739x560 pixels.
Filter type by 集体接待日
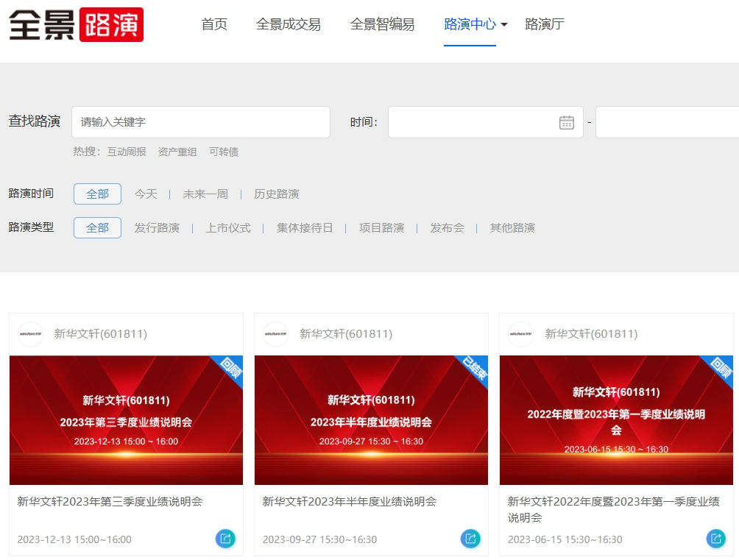pos(305,227)
